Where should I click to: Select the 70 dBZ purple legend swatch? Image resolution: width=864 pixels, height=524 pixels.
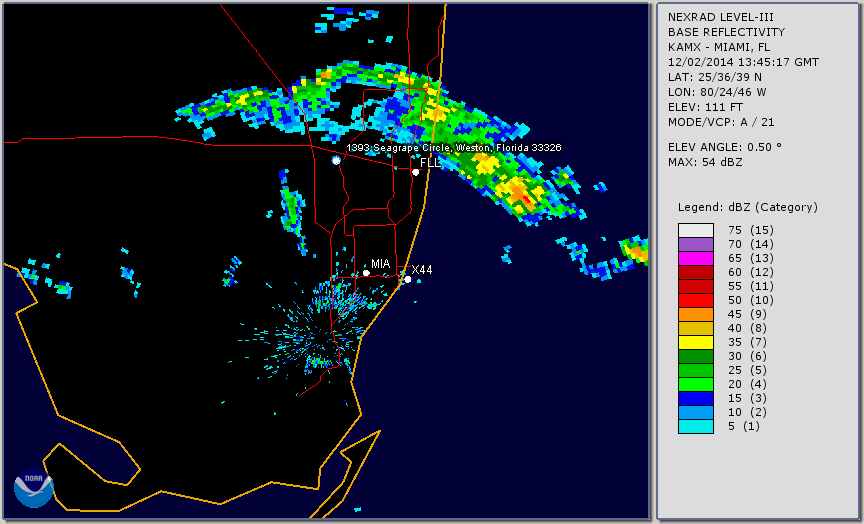(696, 244)
